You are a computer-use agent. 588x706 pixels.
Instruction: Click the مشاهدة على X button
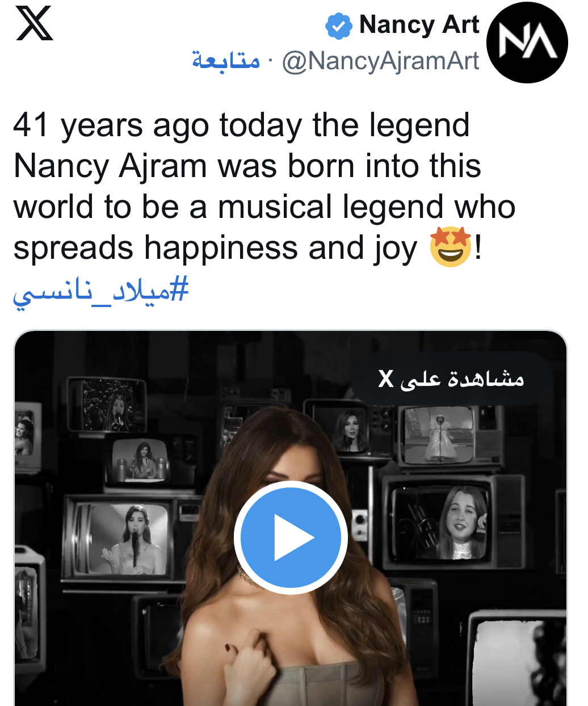click(x=451, y=379)
